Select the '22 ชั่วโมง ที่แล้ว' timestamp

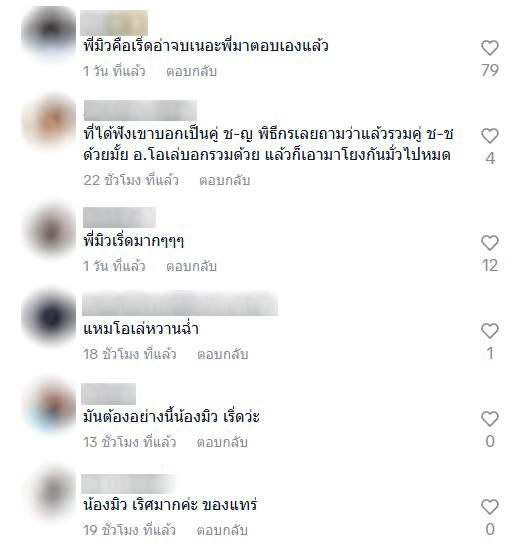click(131, 180)
